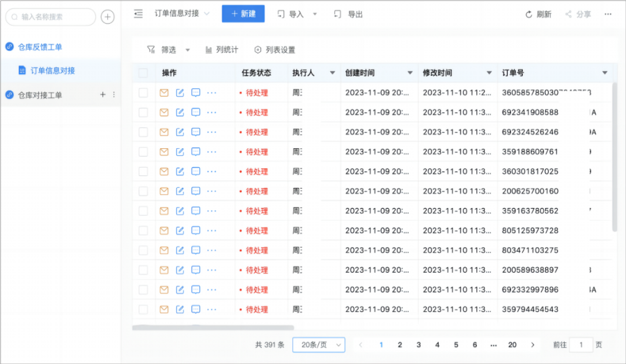The image size is (626, 364).
Task: Click the comment icon in row 692324526246
Action: pyautogui.click(x=196, y=132)
